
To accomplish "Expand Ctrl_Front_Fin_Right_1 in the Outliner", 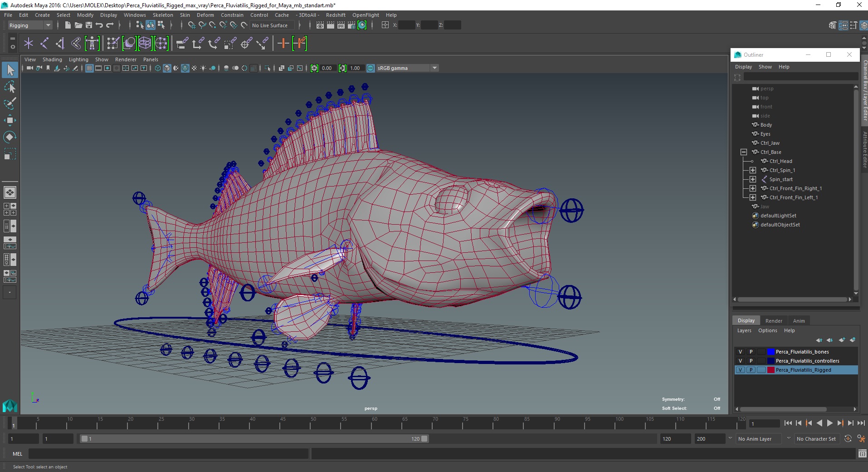I will tap(753, 188).
